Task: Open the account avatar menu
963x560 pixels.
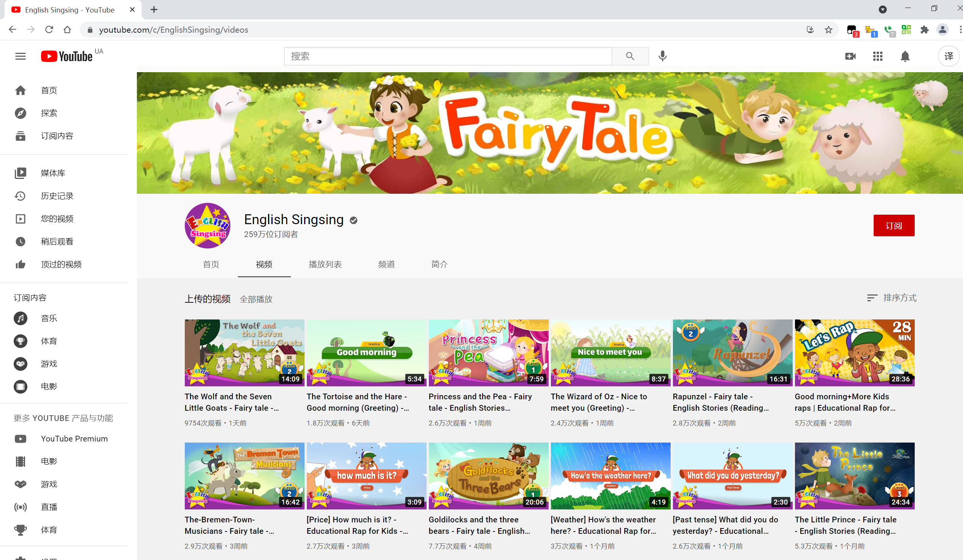Action: pyautogui.click(x=949, y=56)
